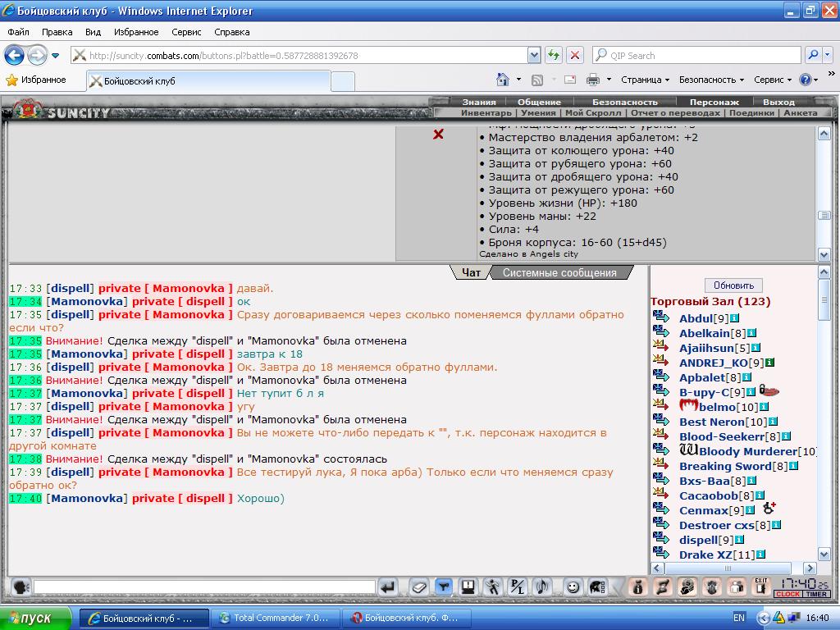The height and width of the screenshot is (630, 840).
Task: Click the second pink icon in bottom bar
Action: click(x=662, y=587)
